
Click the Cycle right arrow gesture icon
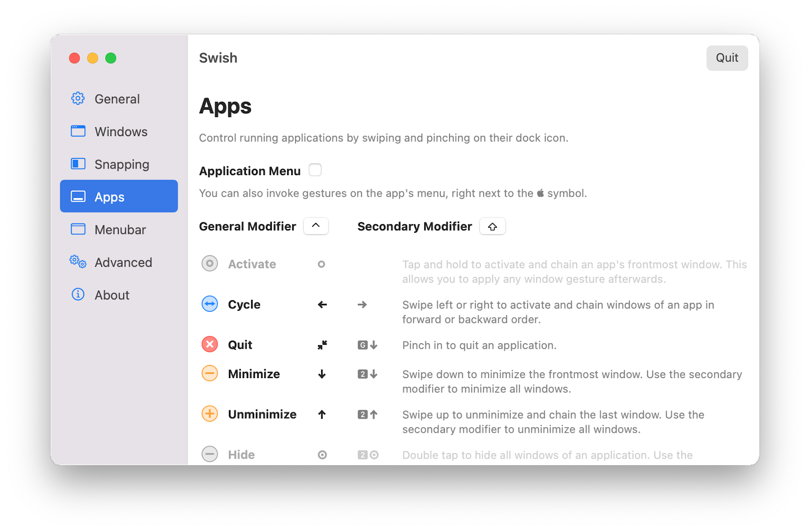pyautogui.click(x=362, y=305)
